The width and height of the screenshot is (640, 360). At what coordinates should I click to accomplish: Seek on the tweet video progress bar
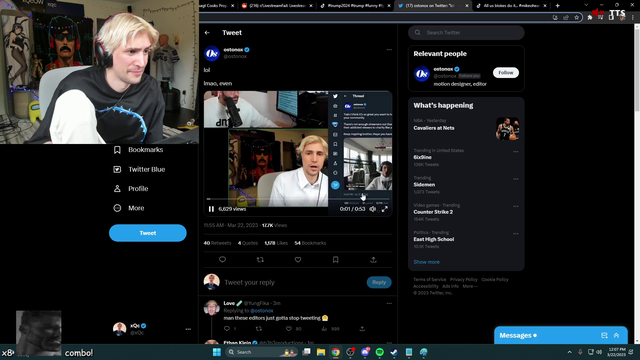point(298,199)
